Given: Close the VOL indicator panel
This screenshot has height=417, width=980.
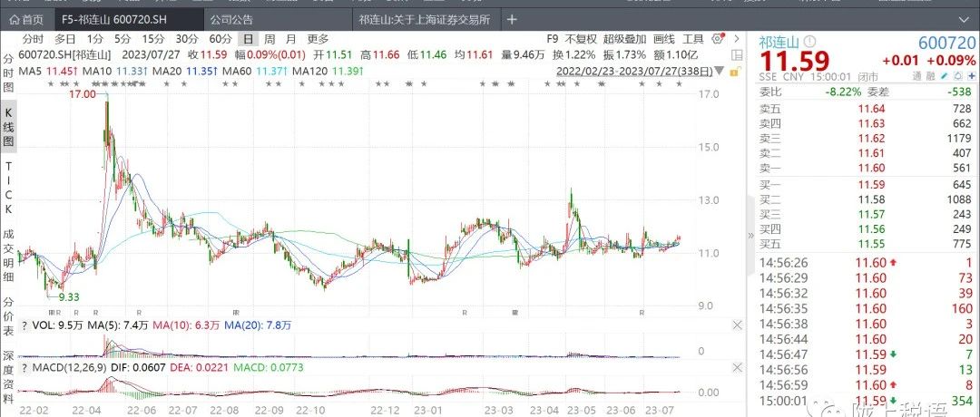Looking at the screenshot, I should click(x=737, y=325).
